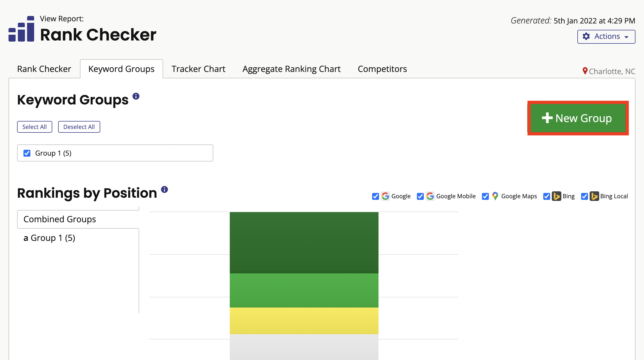Click the Google Mobile icon

coord(430,196)
